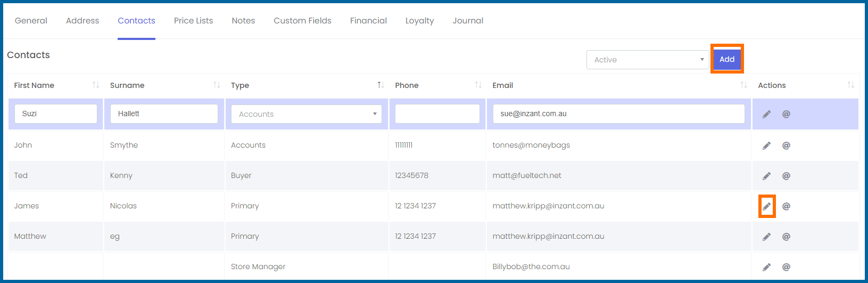Open the Journal tab
This screenshot has width=868, height=283.
pyautogui.click(x=468, y=21)
